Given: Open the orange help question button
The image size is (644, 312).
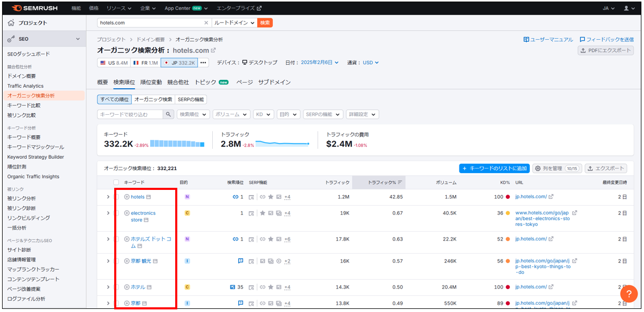Looking at the screenshot, I should coord(629,293).
